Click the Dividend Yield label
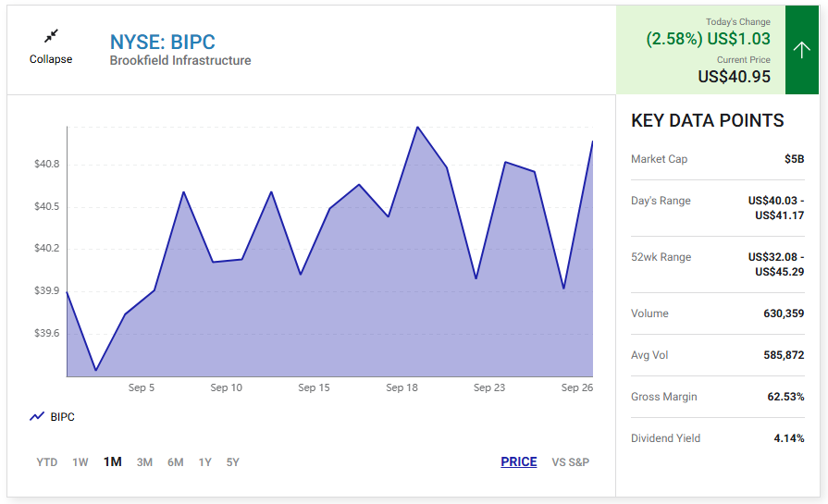 coord(665,438)
